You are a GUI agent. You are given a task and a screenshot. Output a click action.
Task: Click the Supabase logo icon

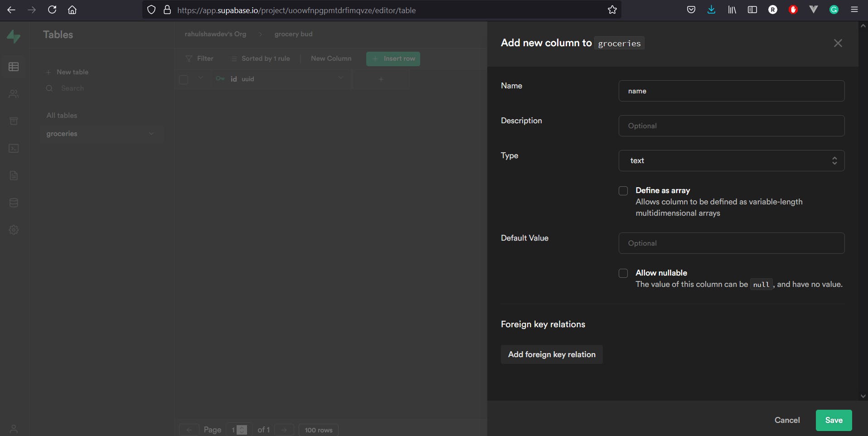click(14, 36)
